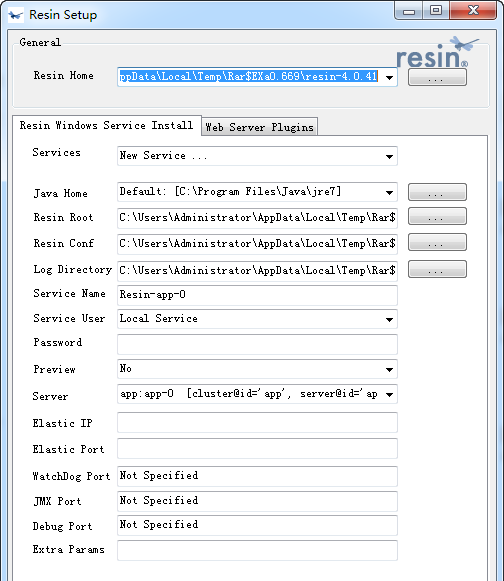The width and height of the screenshot is (504, 581).
Task: Click the highlighted Resin Home path text
Action: click(248, 77)
